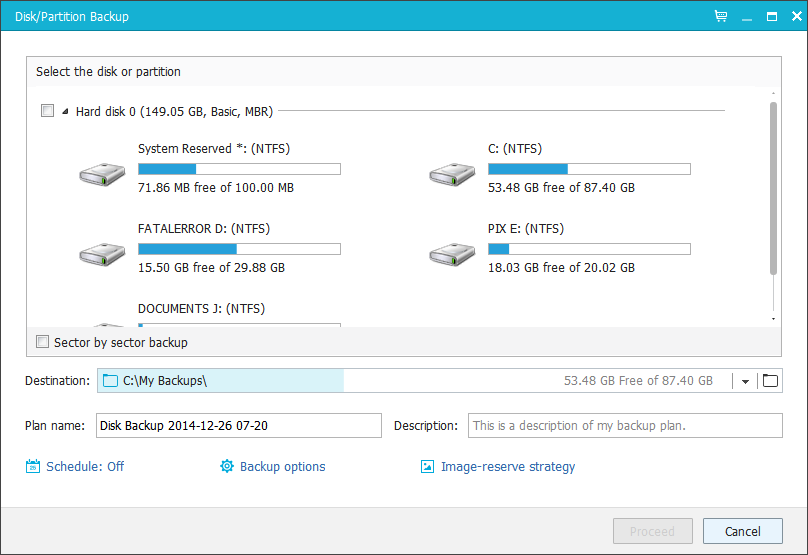The width and height of the screenshot is (808, 555).
Task: Click the Plan name text field
Action: 239,425
